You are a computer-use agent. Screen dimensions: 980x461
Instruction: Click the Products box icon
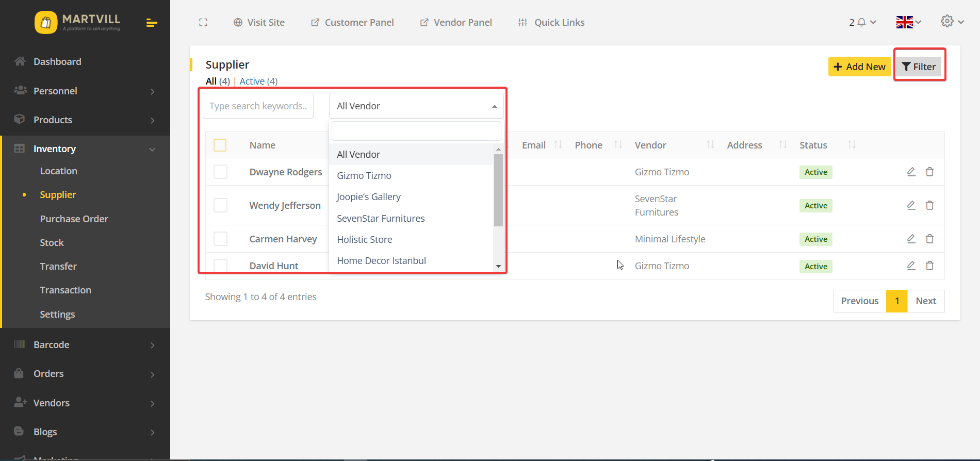click(x=20, y=119)
